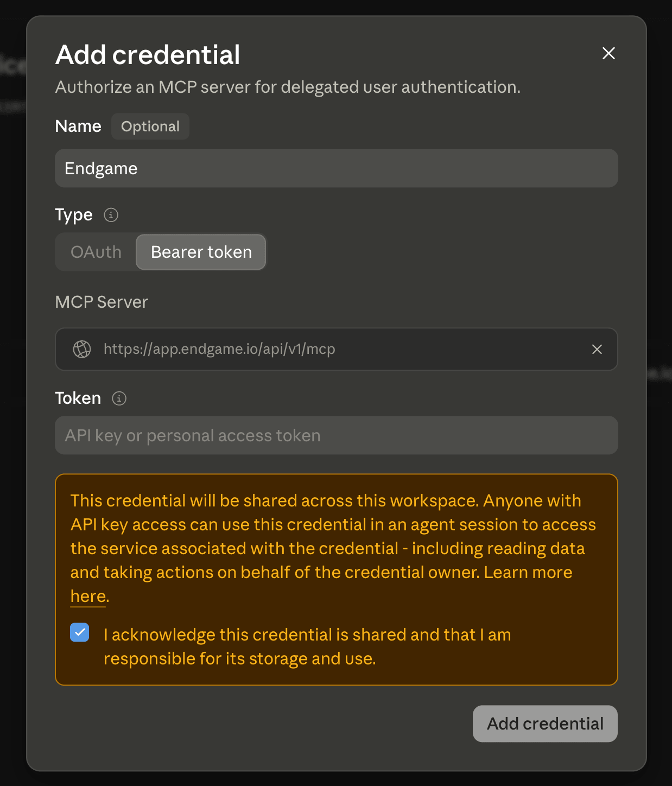The image size is (672, 786).
Task: Click the Optional badge next to Name
Action: [x=150, y=126]
